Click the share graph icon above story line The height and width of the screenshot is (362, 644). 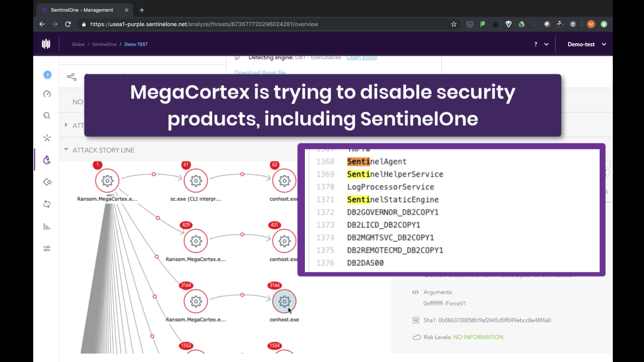coord(72,77)
